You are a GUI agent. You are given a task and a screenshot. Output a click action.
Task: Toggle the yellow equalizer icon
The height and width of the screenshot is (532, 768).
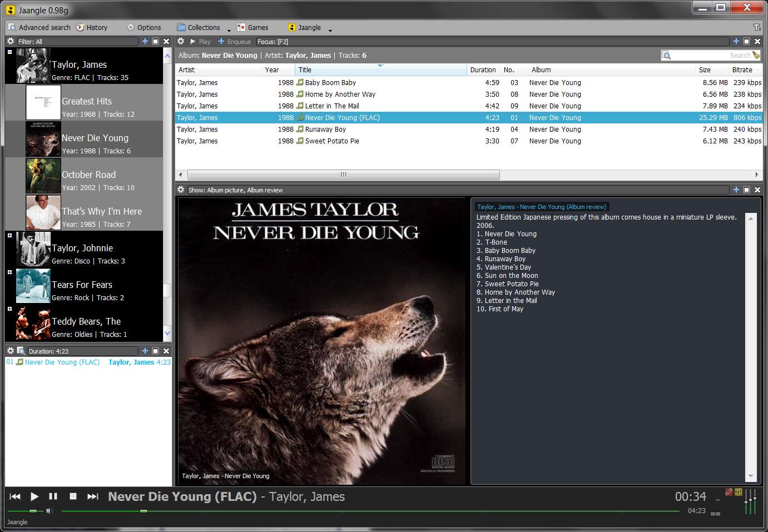(x=739, y=492)
